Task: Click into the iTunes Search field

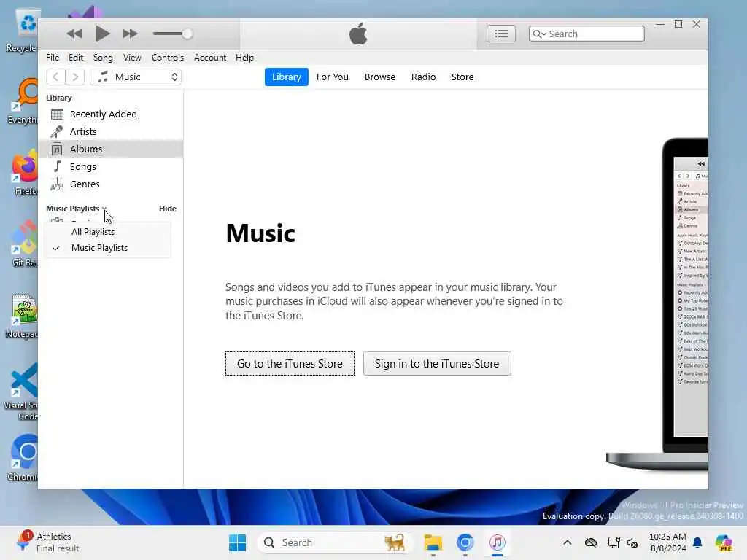Action: (587, 34)
